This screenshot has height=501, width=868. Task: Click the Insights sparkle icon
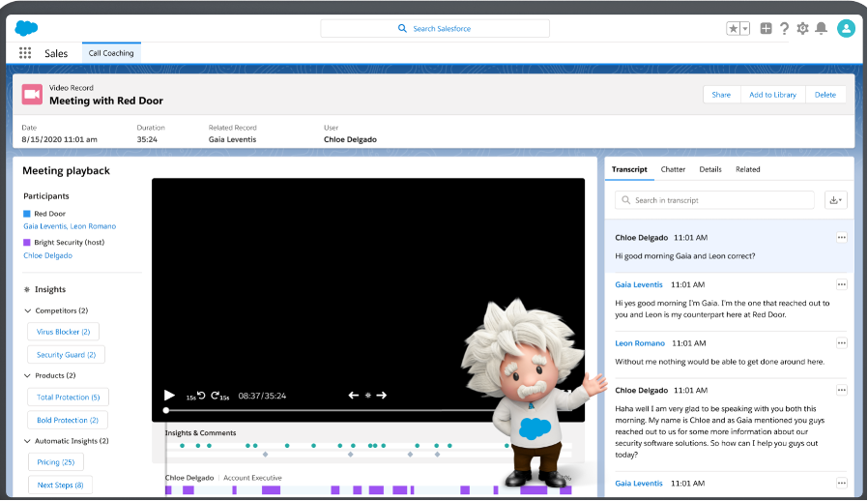[26, 289]
